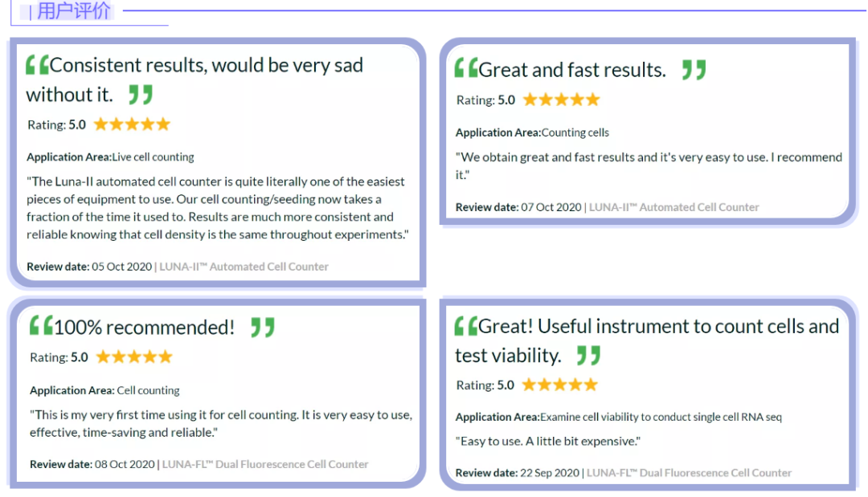Open LUNA-II link in 05 Oct 2020 review
Image resolution: width=868 pixels, height=497 pixels.
tap(244, 267)
